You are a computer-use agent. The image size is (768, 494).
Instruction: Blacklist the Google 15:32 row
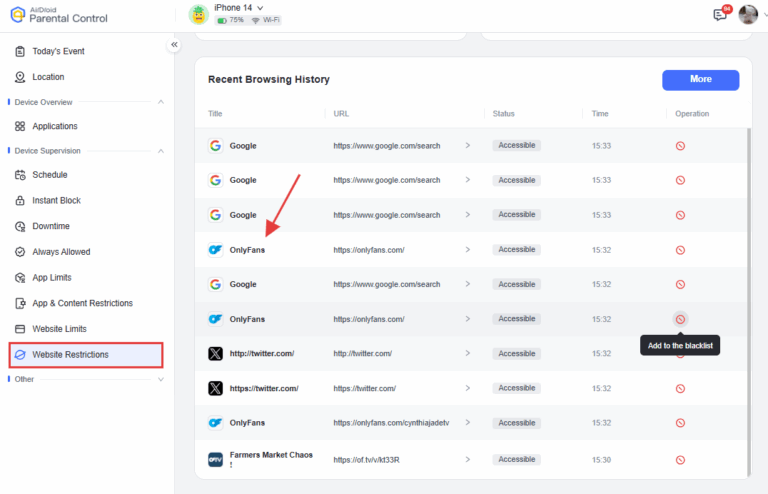click(x=680, y=284)
